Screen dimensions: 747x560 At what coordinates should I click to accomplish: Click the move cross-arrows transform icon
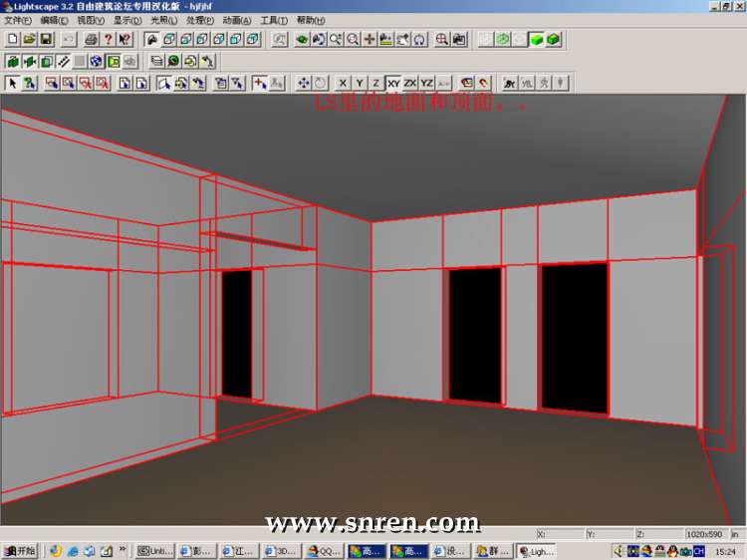click(x=304, y=83)
